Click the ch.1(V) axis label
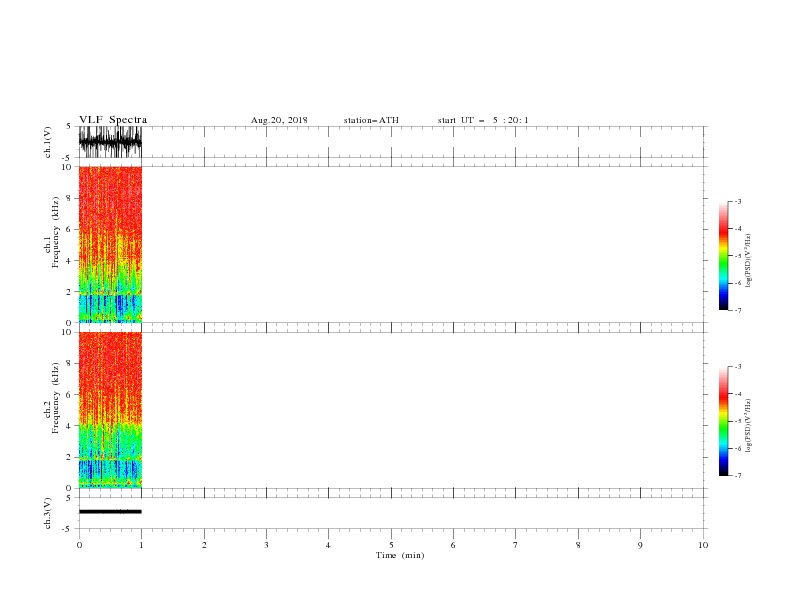Screen dimensions: 792x612 [x=48, y=142]
